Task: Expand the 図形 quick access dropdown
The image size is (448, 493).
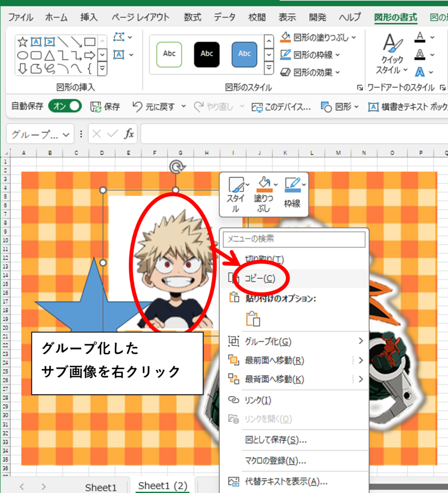Action: pyautogui.click(x=356, y=106)
